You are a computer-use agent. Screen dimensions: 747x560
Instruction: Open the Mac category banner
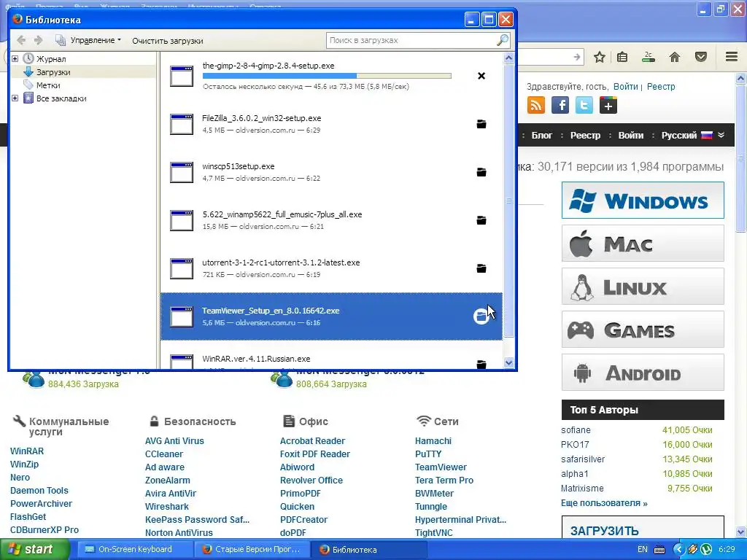[x=643, y=244]
